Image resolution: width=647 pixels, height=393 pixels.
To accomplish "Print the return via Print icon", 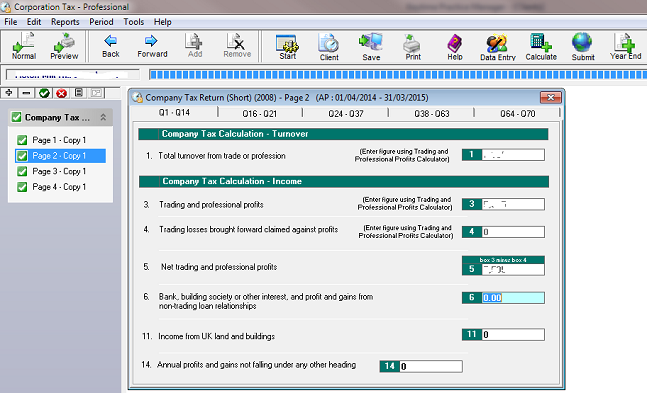I will 413,47.
